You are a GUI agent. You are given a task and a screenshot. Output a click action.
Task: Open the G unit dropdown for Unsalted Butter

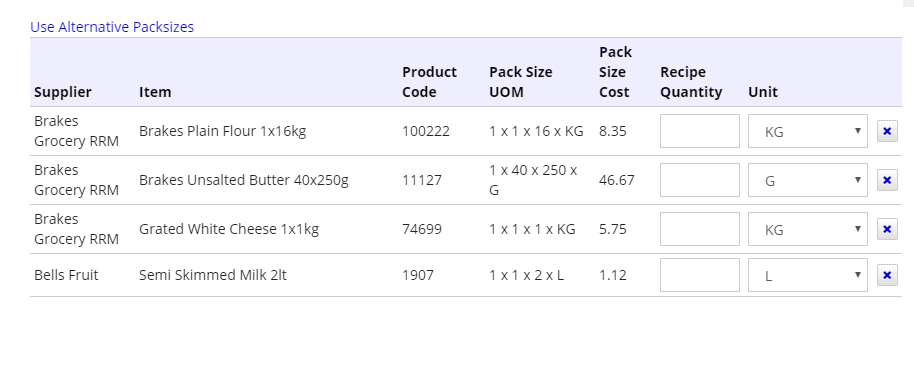[808, 180]
